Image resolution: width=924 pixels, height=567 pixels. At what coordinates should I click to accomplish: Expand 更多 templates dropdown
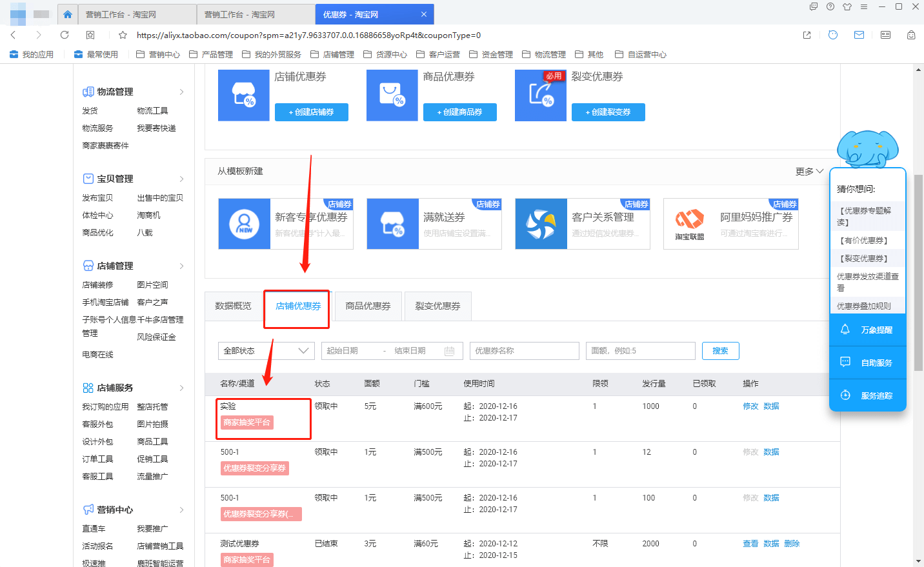click(809, 172)
